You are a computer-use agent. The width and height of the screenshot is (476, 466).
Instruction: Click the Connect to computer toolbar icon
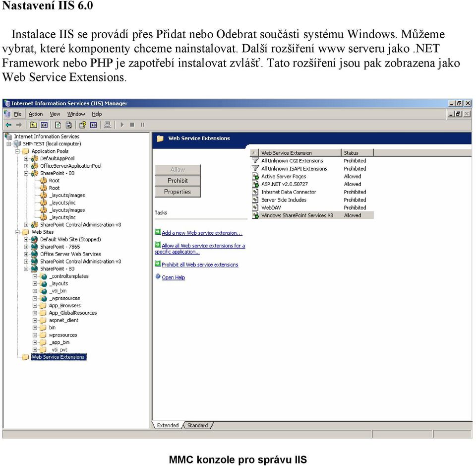tap(108, 125)
